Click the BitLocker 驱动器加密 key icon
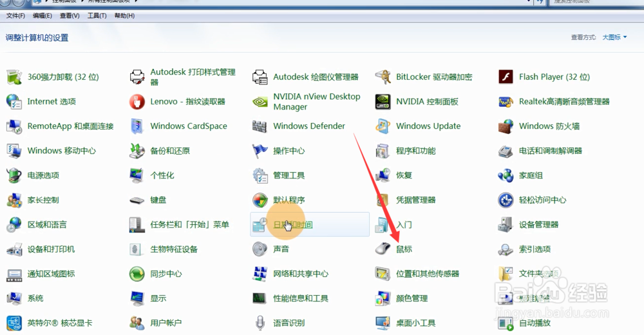The width and height of the screenshot is (644, 335). point(383,77)
